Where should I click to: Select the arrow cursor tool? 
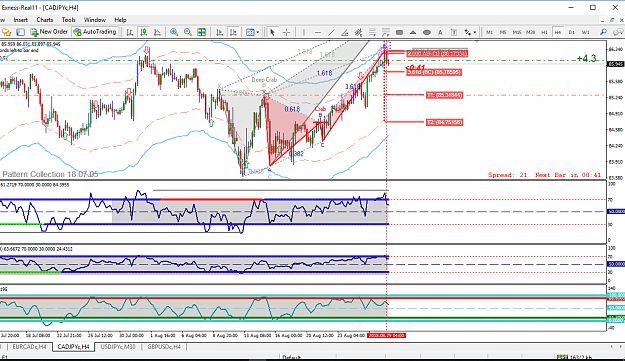(272, 32)
